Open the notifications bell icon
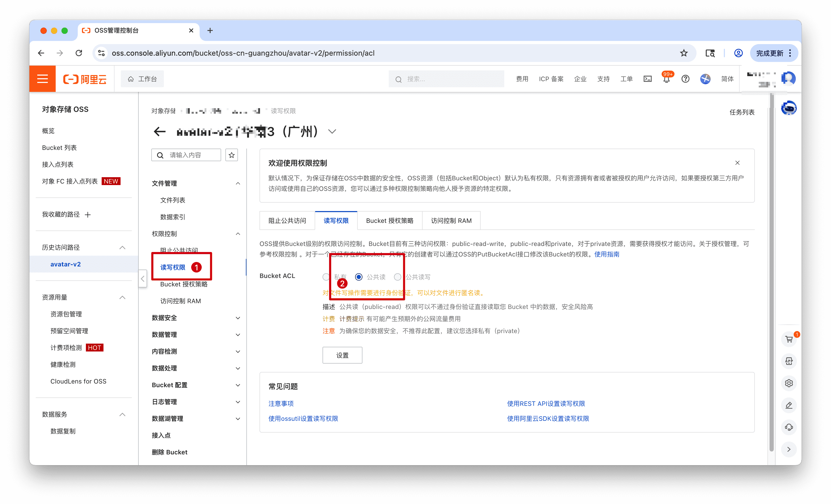Image resolution: width=831 pixels, height=504 pixels. pyautogui.click(x=666, y=80)
